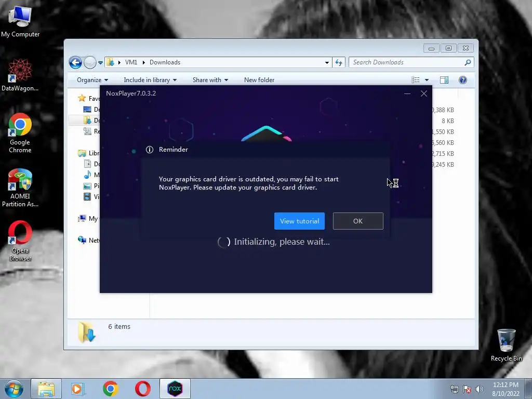The width and height of the screenshot is (532, 399).
Task: Open the recent locations dropdown arrow
Action: tap(100, 63)
